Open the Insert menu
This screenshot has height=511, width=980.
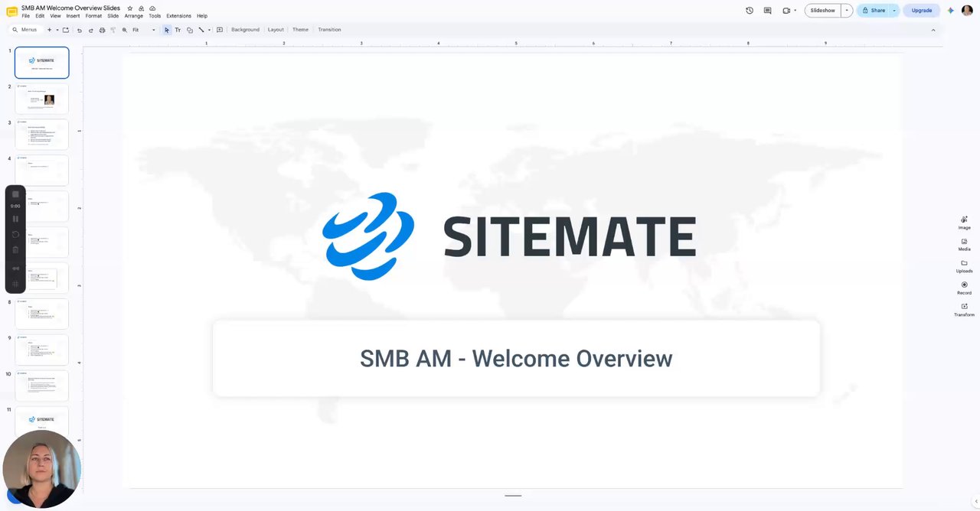coord(73,16)
